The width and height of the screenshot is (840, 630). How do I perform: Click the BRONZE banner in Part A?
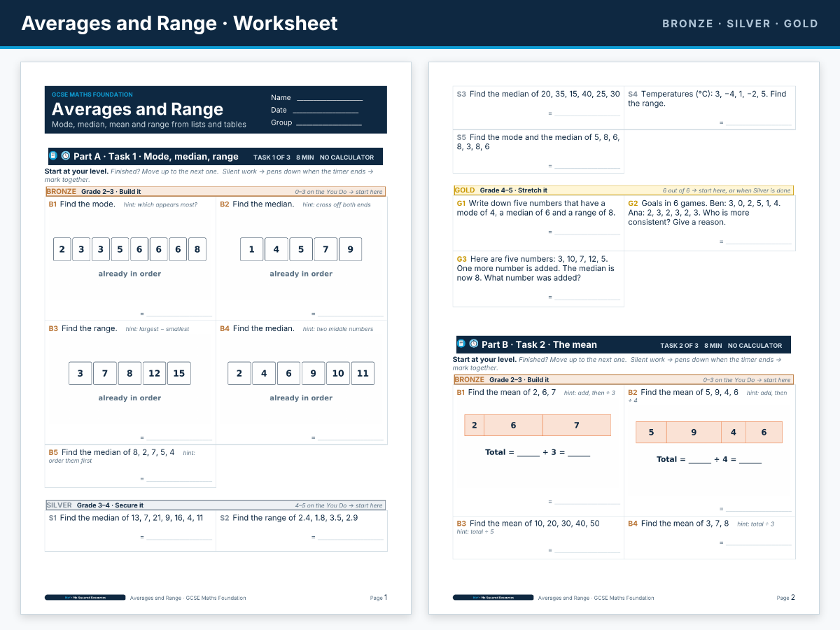pyautogui.click(x=215, y=191)
